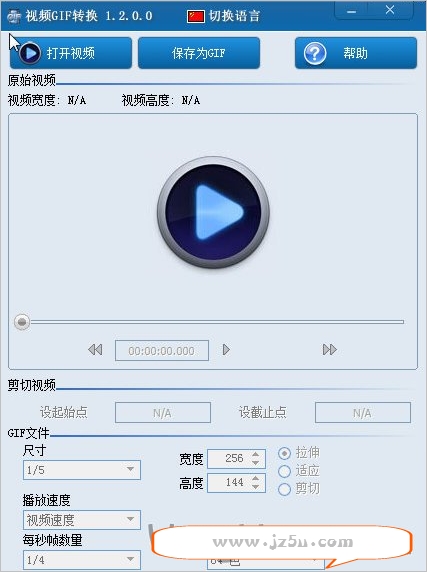
Task: Click the China flag language icon
Action: click(195, 16)
